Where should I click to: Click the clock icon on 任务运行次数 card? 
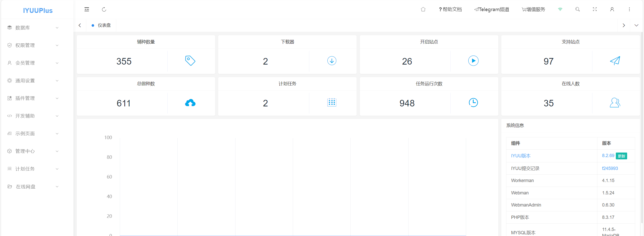473,103
